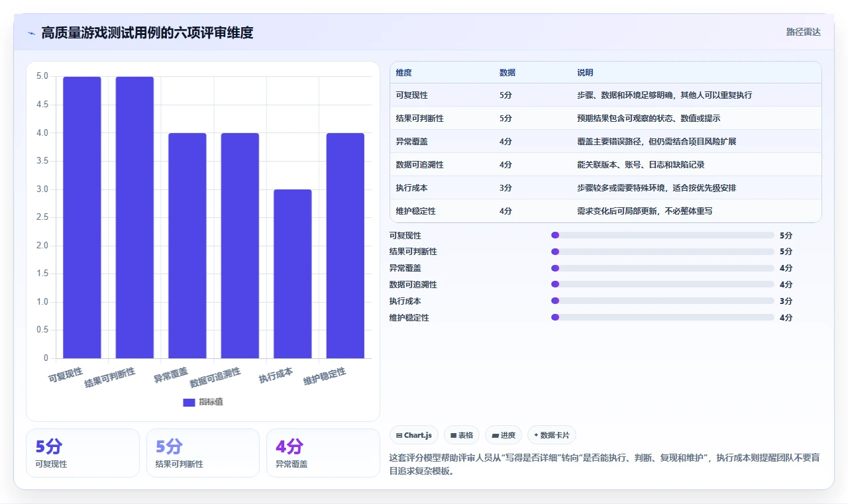Click the 执行成本 bar in the chart
The height and width of the screenshot is (504, 848).
coord(293,274)
